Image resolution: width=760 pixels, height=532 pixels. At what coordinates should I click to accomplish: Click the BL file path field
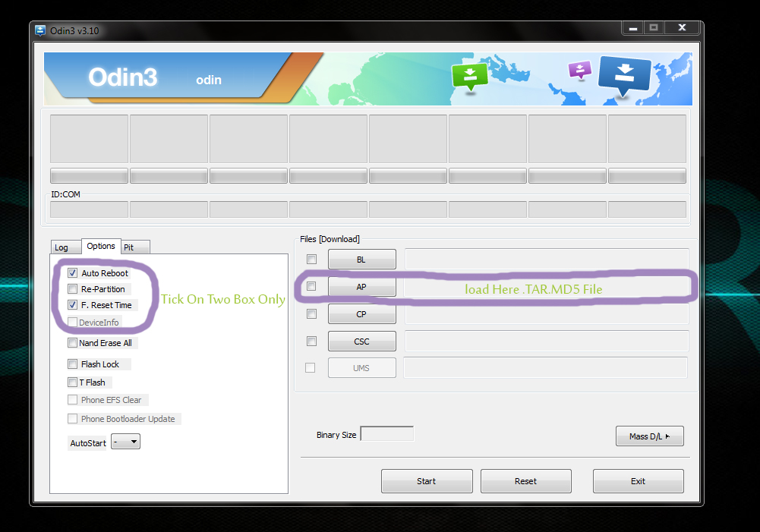[x=547, y=260]
